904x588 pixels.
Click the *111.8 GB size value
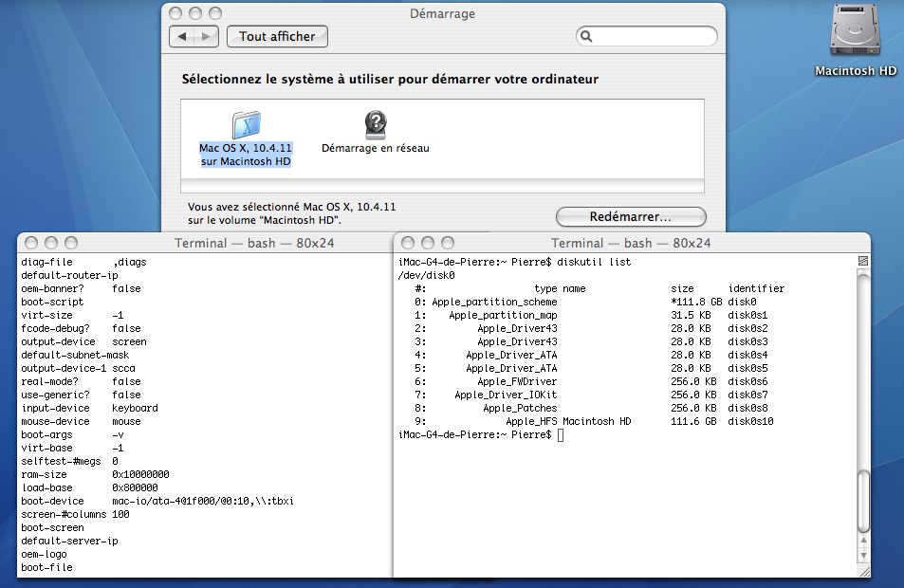(696, 302)
